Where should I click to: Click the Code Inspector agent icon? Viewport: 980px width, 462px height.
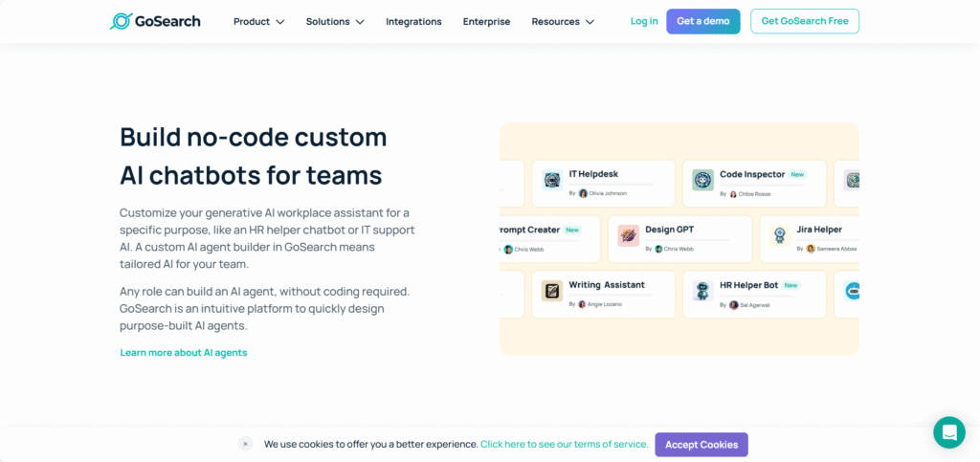point(703,180)
